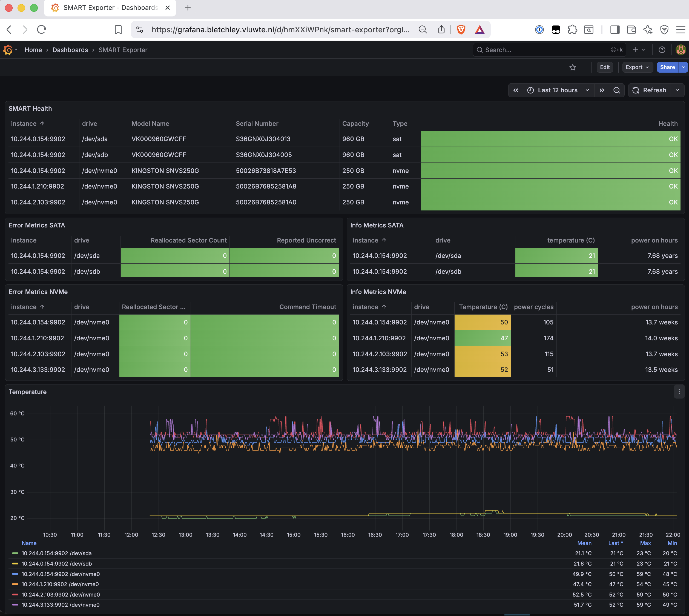Go to Home breadcrumb
The height and width of the screenshot is (616, 689).
coord(33,50)
